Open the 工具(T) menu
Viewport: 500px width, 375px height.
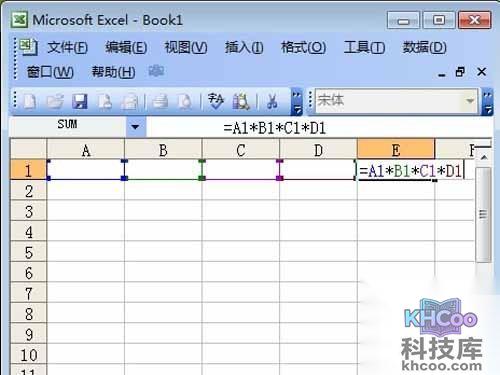click(x=364, y=47)
